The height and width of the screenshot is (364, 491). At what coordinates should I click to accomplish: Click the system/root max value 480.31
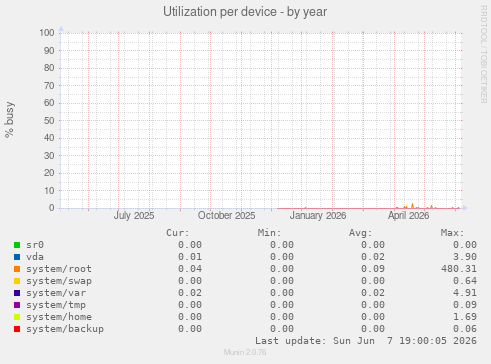[459, 269]
